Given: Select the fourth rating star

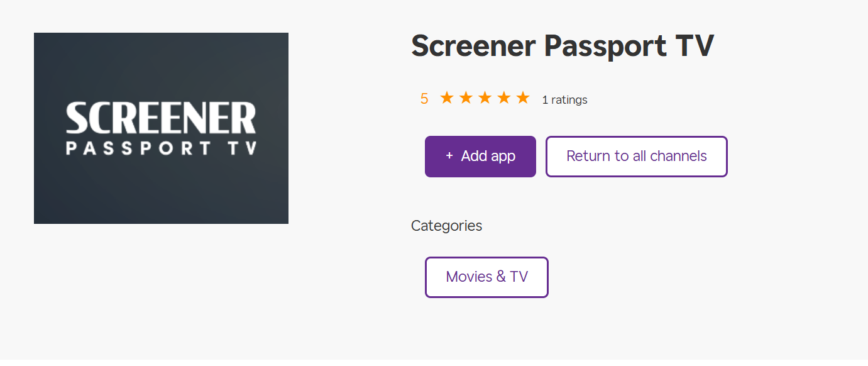Looking at the screenshot, I should click(x=504, y=98).
